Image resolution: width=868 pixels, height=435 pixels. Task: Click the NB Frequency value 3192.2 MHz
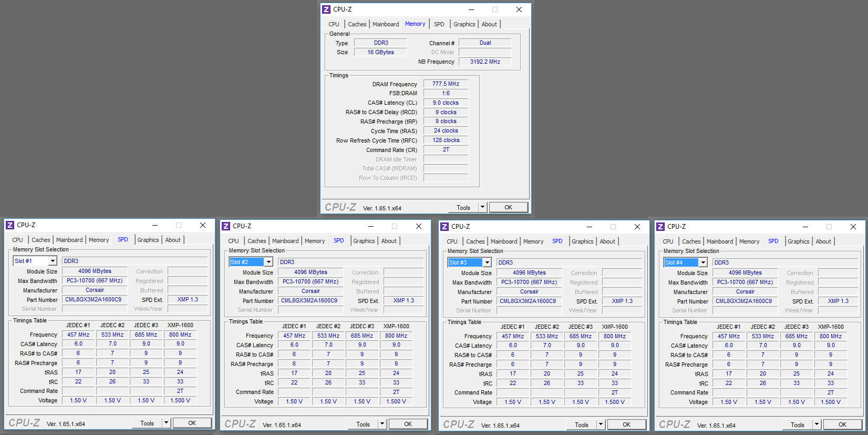coord(485,62)
